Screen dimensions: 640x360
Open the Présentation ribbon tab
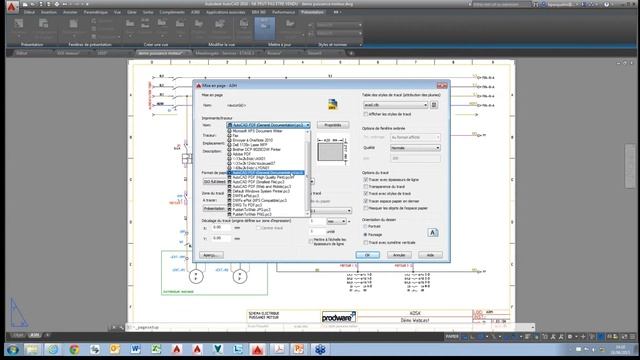click(x=312, y=12)
